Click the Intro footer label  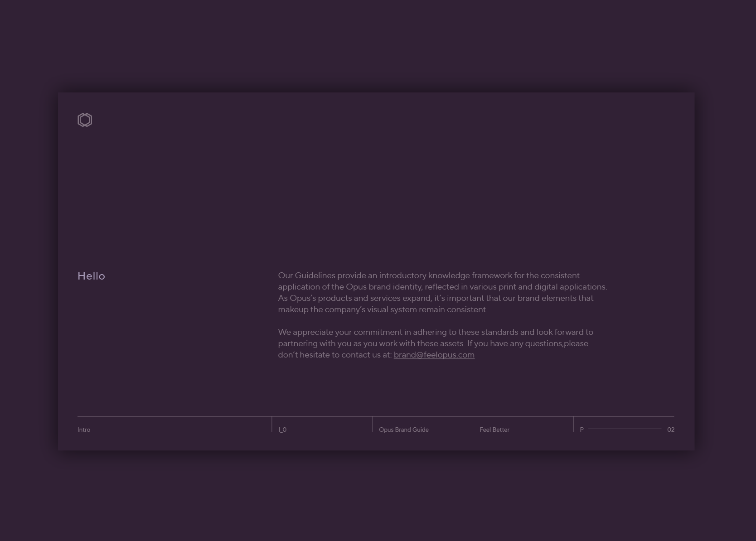(84, 430)
